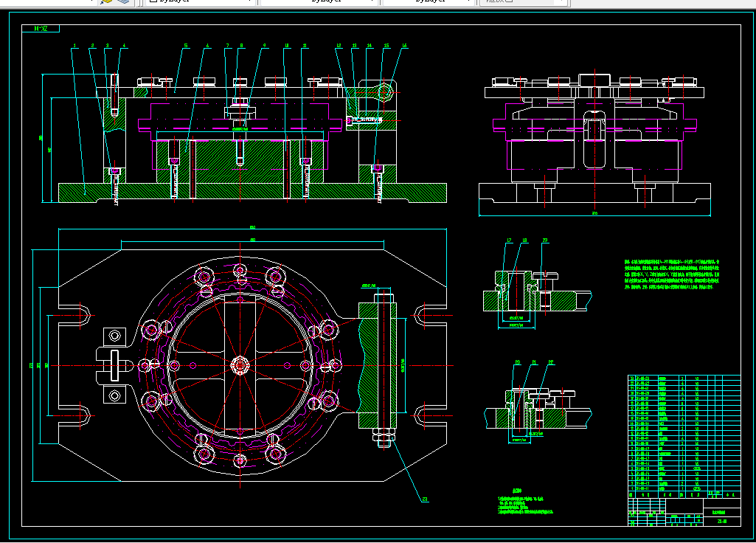The width and height of the screenshot is (756, 543).
Task: Click part balloon number 11 label
Action: click(x=304, y=46)
